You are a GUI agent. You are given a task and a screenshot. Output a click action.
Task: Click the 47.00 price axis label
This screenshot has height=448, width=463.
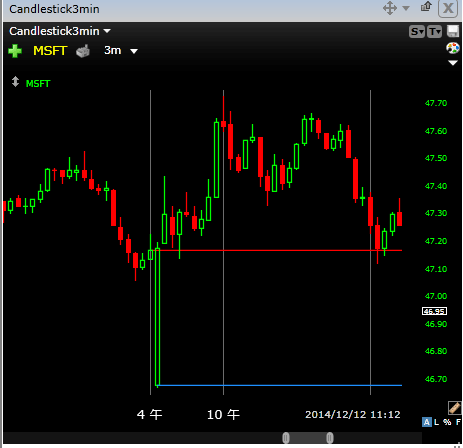(436, 296)
